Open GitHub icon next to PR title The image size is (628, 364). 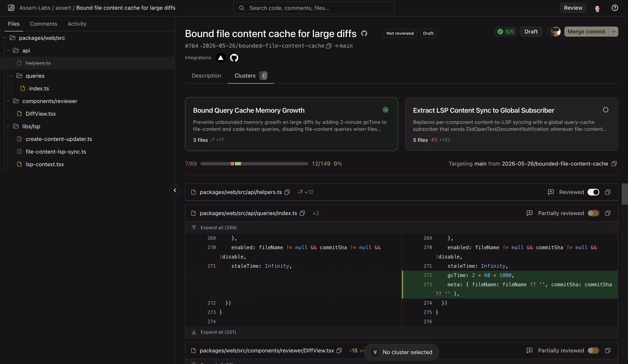click(364, 33)
